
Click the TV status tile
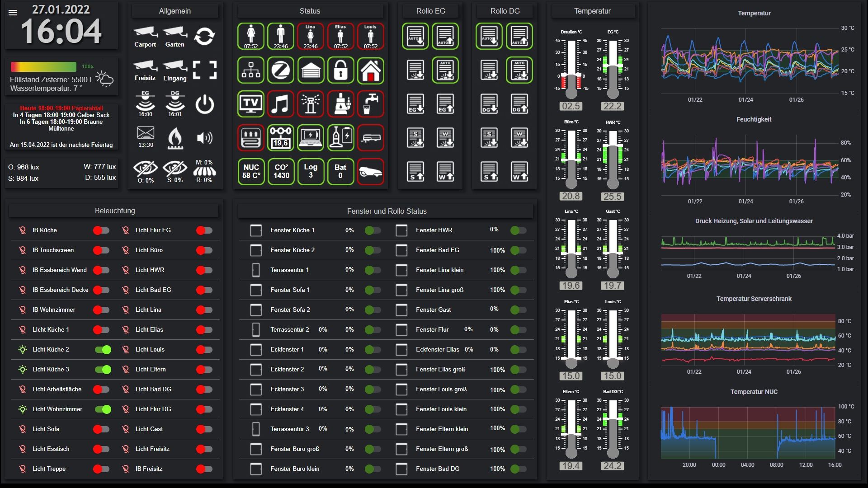click(x=251, y=104)
